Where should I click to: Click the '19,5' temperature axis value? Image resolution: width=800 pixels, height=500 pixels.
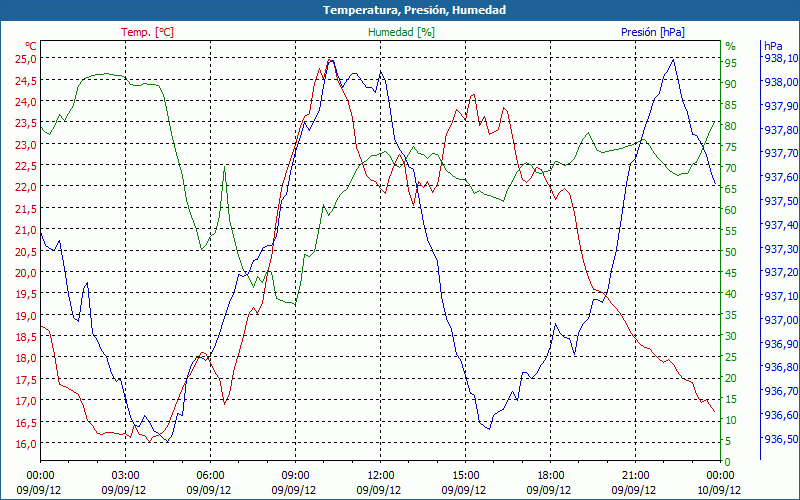(x=25, y=294)
